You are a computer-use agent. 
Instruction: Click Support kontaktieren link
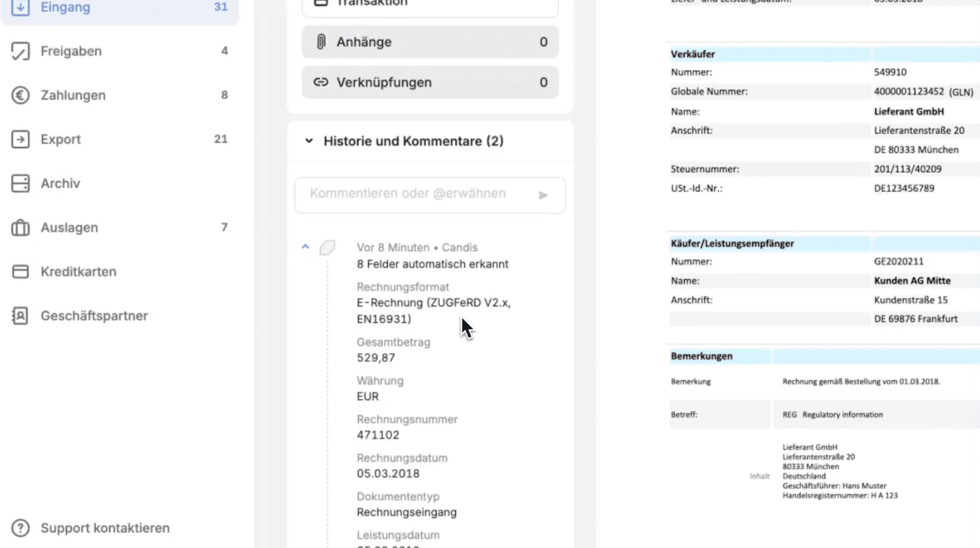(x=105, y=528)
